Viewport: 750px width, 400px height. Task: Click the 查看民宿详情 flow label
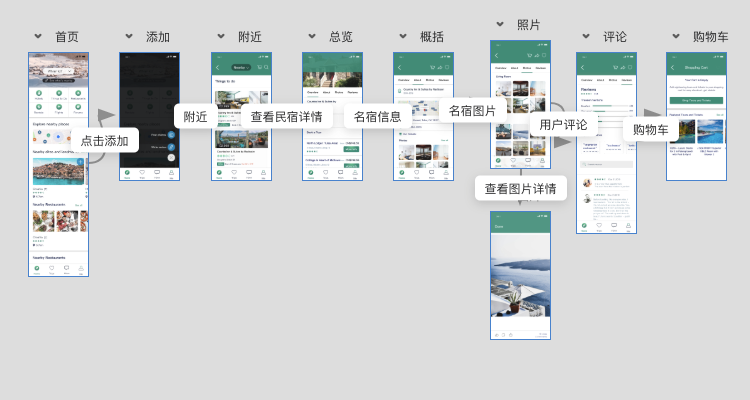(x=286, y=116)
